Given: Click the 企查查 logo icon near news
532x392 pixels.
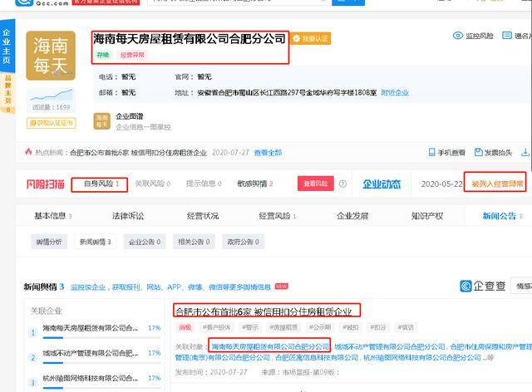Looking at the screenshot, I should click(465, 286).
